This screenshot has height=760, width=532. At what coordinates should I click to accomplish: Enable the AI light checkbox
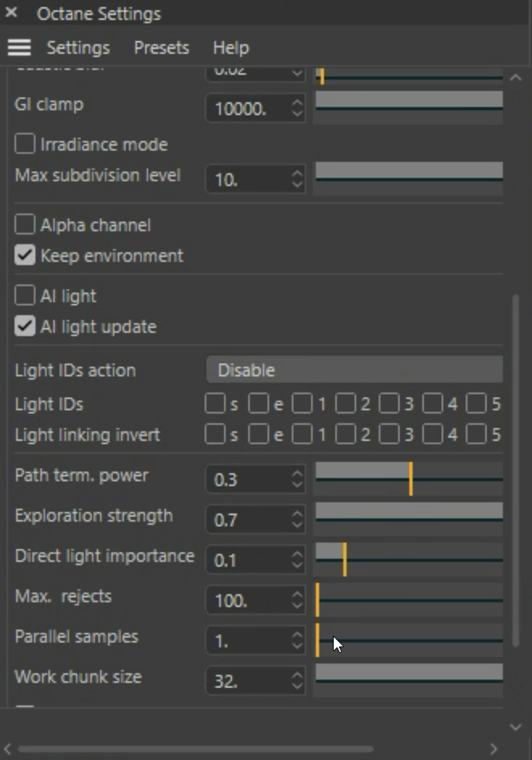coord(25,296)
